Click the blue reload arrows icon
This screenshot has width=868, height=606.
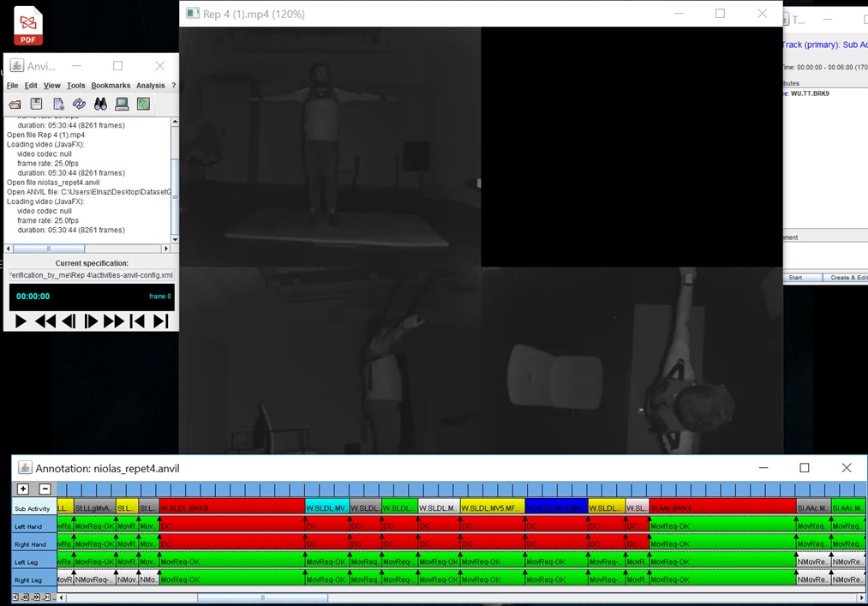pos(79,104)
